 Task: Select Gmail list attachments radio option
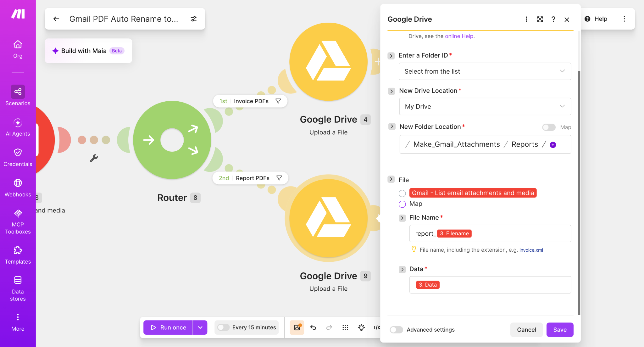[402, 193]
